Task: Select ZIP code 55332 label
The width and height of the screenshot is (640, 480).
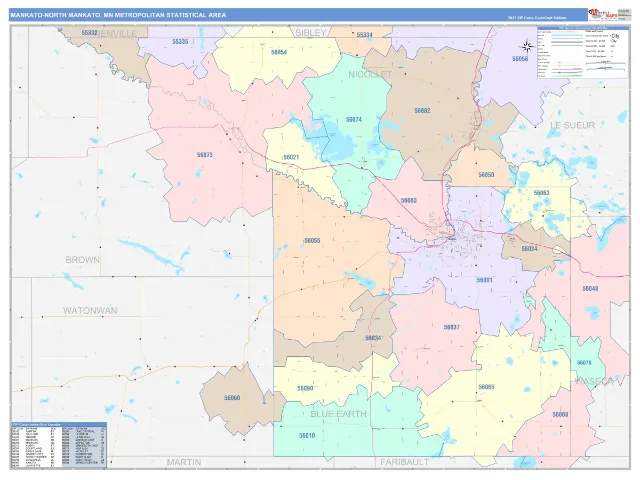Action: [89, 33]
